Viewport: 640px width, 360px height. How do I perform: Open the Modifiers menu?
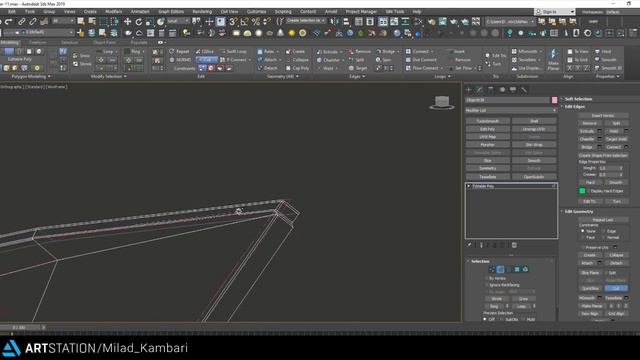click(x=113, y=12)
